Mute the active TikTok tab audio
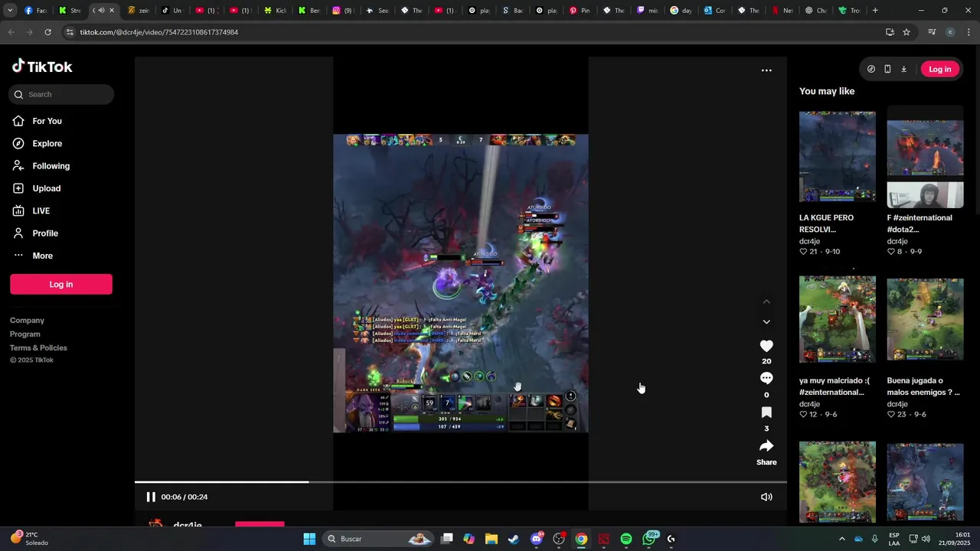 pos(101,11)
